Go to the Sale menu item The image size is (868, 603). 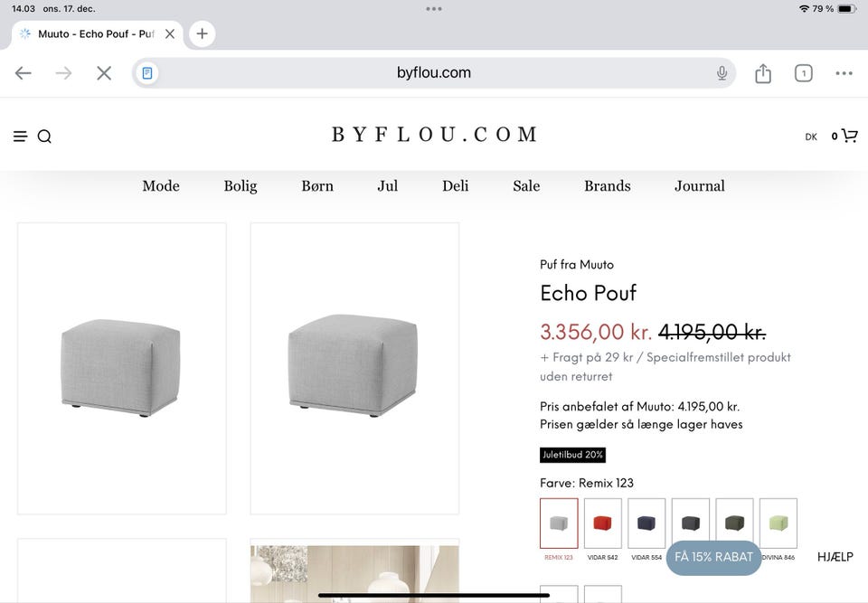(x=526, y=186)
